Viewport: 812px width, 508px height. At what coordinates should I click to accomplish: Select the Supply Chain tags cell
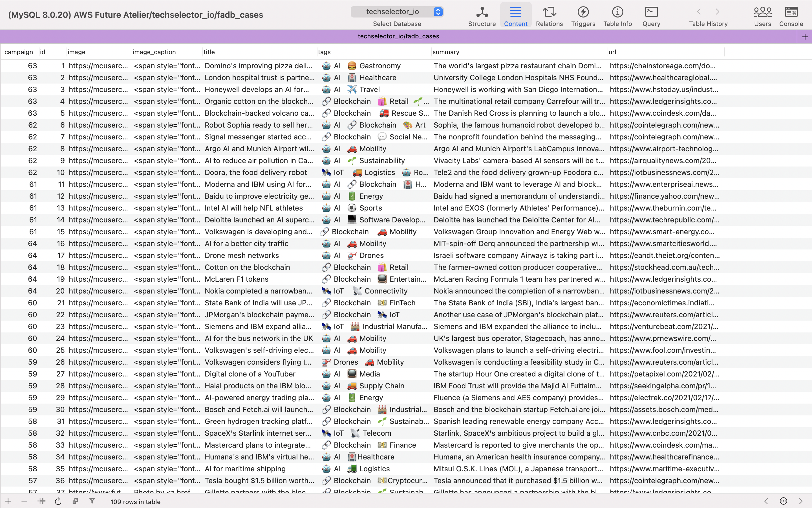(374, 386)
